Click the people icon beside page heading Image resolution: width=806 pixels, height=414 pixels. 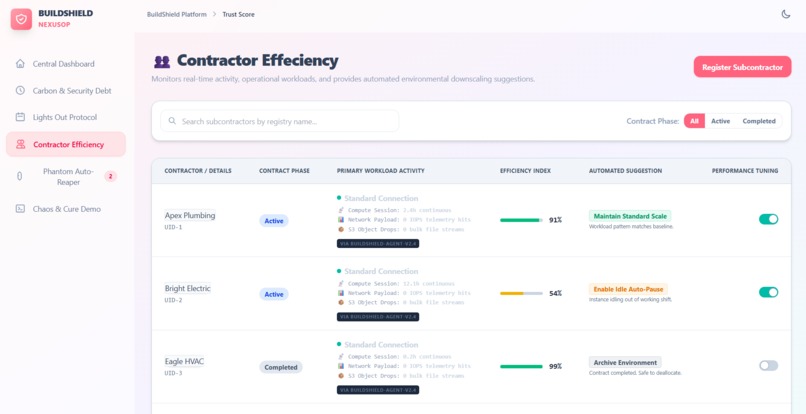click(162, 62)
